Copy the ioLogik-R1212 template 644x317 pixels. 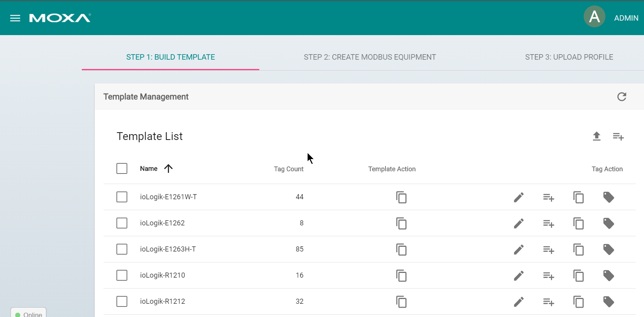tap(401, 302)
